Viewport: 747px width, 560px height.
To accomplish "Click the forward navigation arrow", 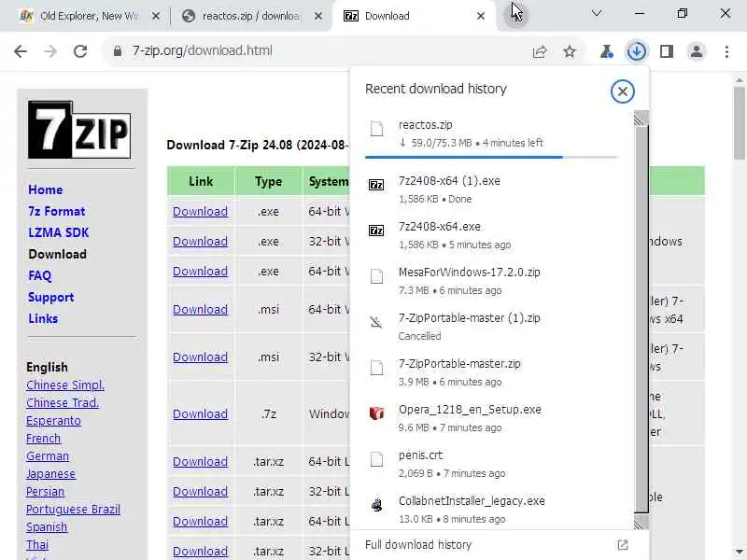I will coord(50,51).
